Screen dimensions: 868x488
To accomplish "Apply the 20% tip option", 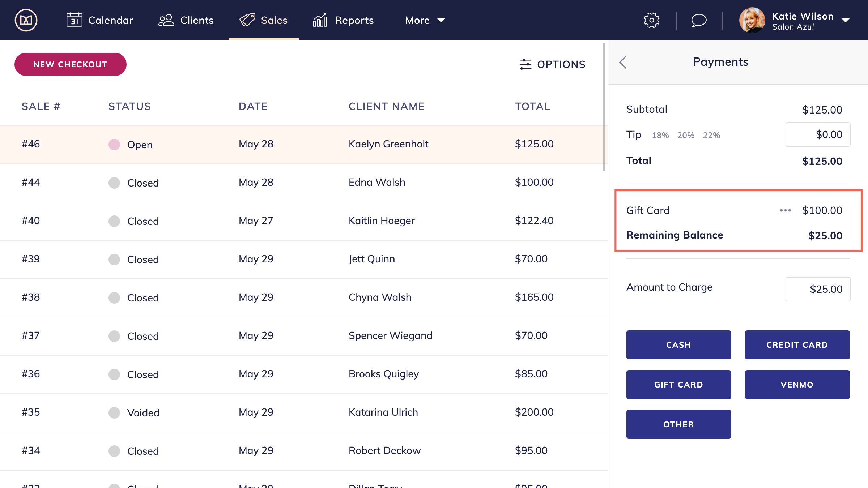I will tap(686, 135).
